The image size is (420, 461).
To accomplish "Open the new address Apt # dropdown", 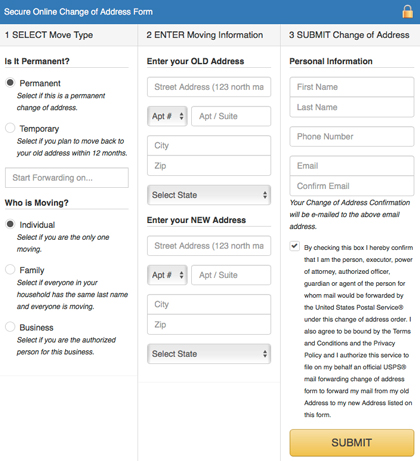I will point(167,275).
